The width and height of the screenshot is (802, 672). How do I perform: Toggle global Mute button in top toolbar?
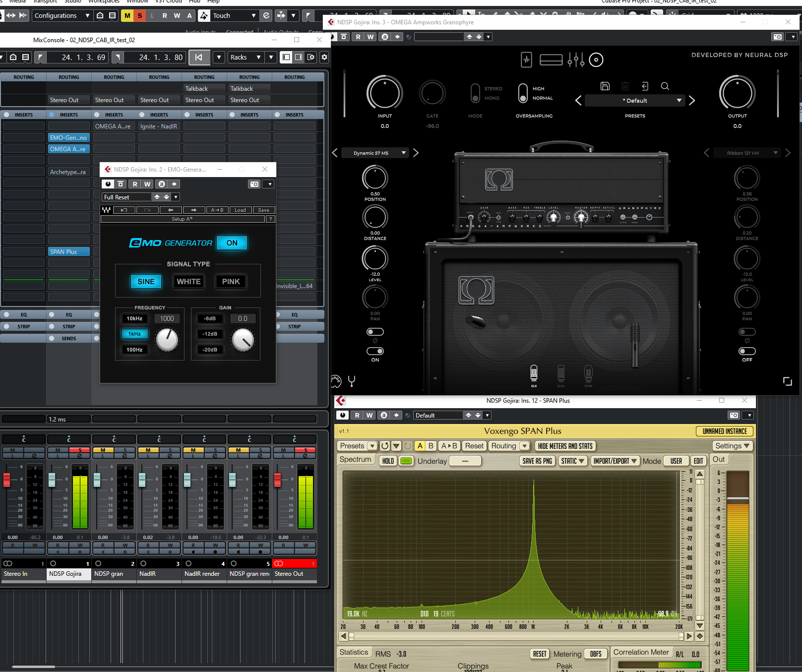pos(127,16)
